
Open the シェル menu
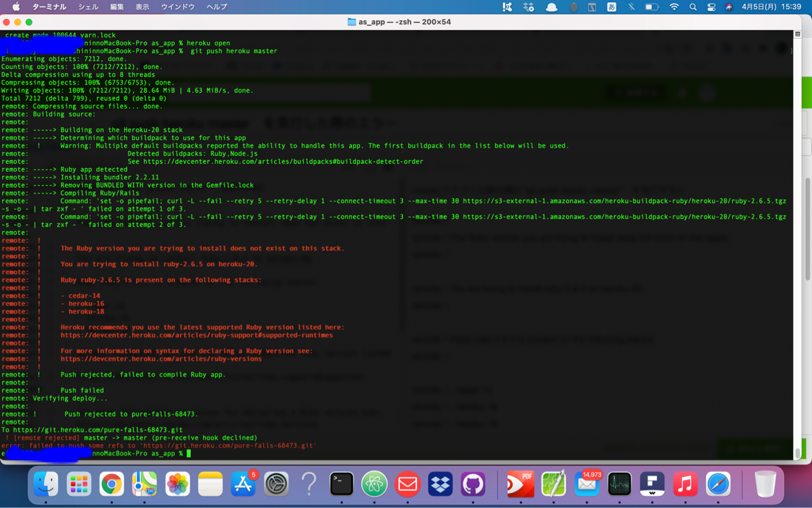(88, 7)
